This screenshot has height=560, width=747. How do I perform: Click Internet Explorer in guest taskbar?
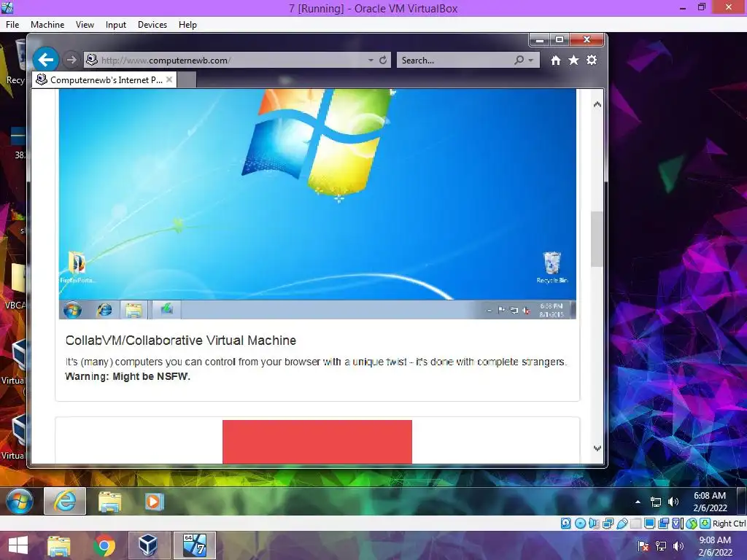[x=65, y=501]
